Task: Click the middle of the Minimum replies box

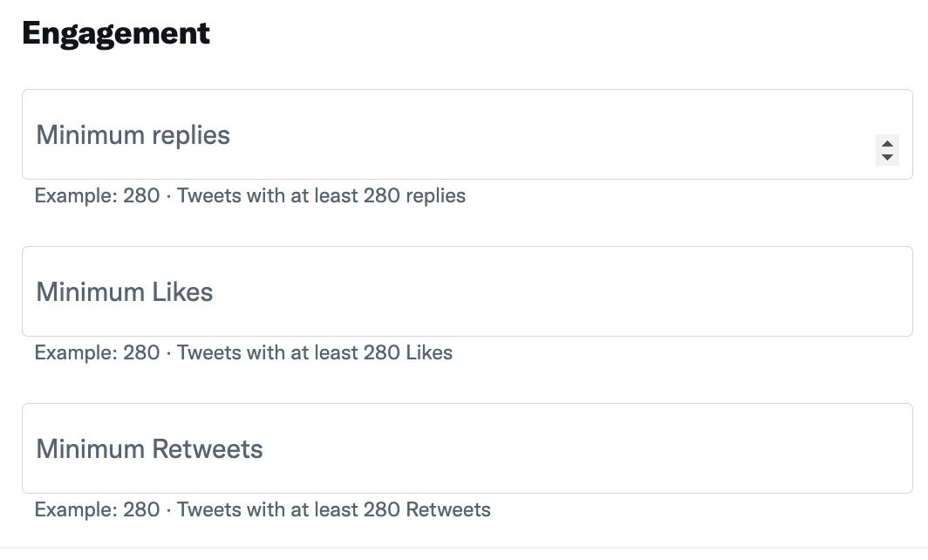Action: (x=467, y=135)
